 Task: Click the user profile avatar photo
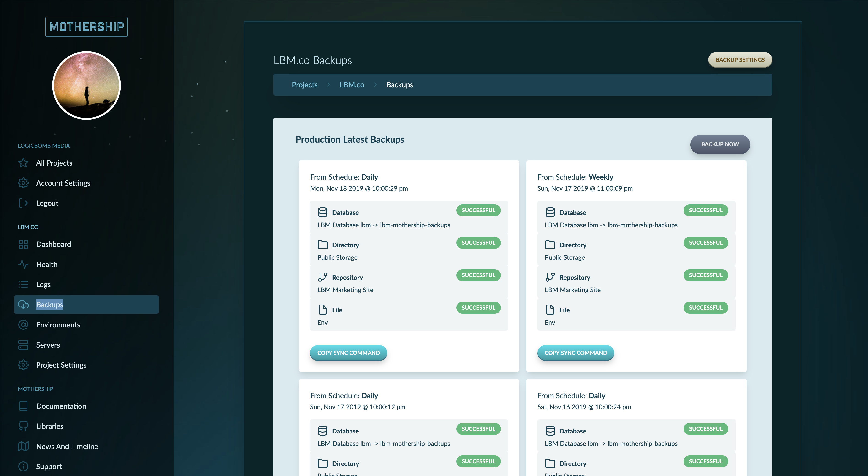pyautogui.click(x=86, y=86)
